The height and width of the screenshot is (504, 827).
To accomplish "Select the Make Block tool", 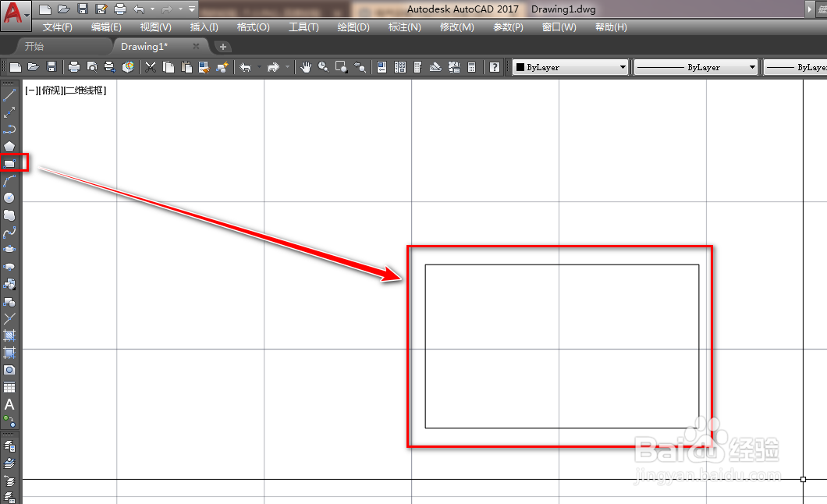I will click(x=9, y=302).
